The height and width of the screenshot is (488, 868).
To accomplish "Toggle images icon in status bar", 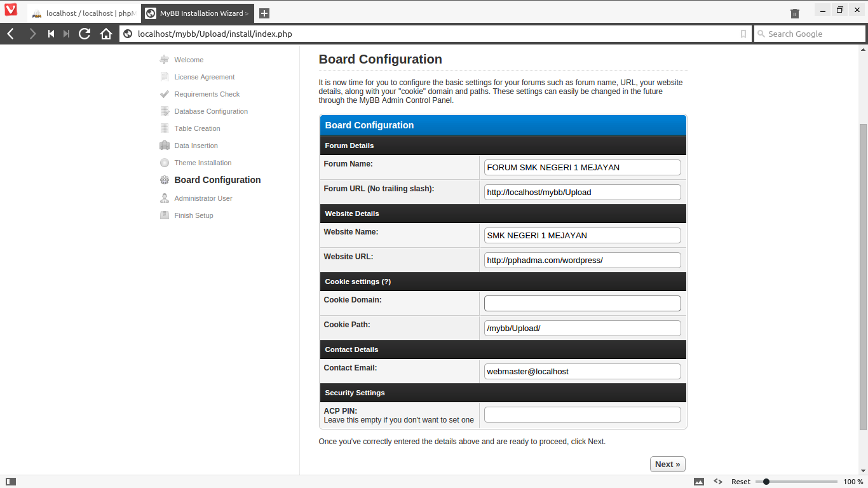I will [699, 482].
